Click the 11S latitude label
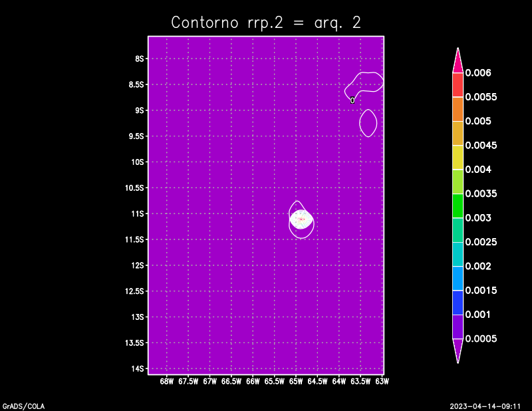Image resolution: width=532 pixels, height=411 pixels. [138, 214]
